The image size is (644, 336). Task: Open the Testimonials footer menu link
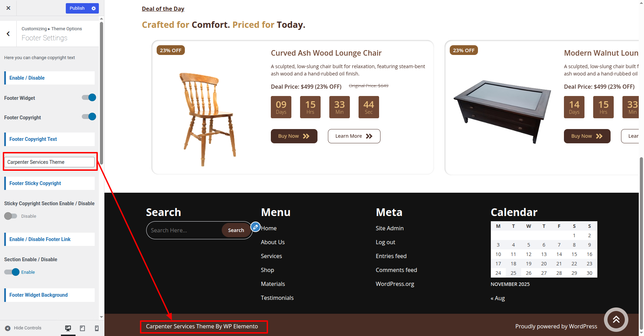tap(277, 298)
